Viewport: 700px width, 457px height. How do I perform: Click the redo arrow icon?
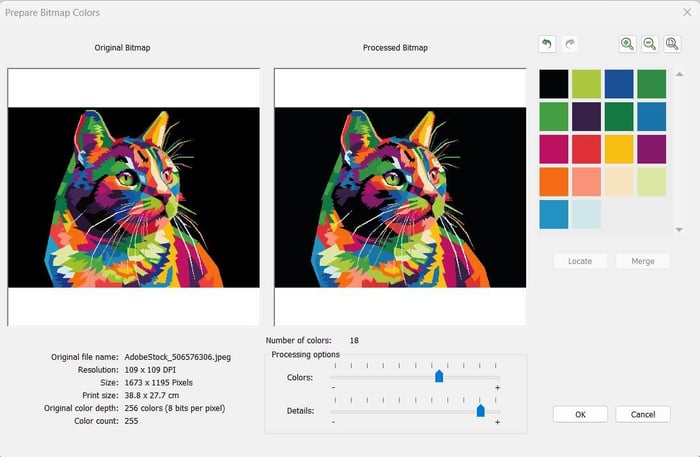tap(570, 44)
